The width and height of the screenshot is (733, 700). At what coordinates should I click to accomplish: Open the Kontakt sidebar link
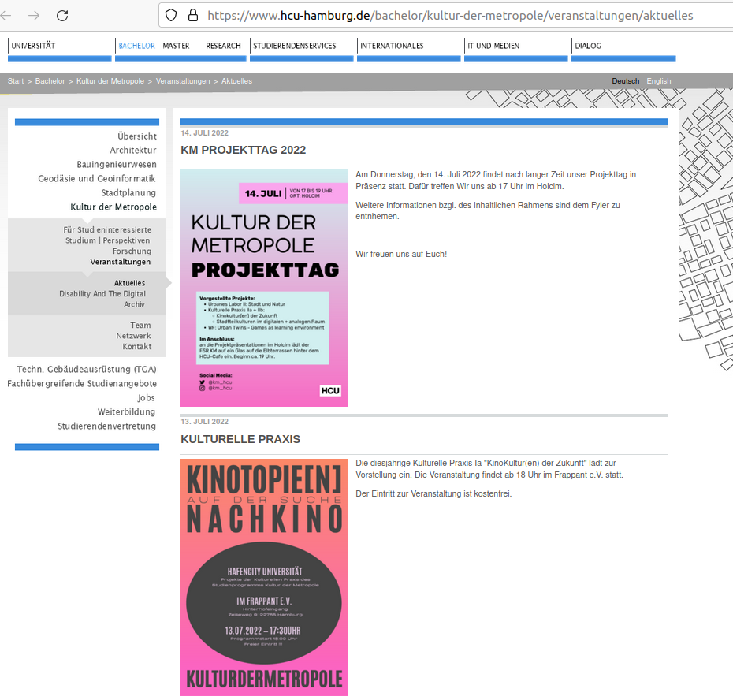coord(136,347)
